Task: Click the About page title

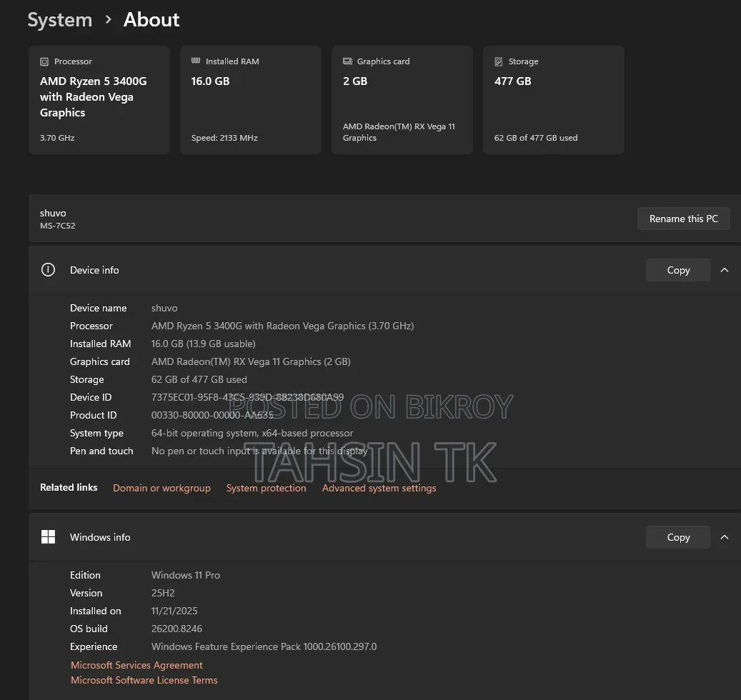Action: 151,20
